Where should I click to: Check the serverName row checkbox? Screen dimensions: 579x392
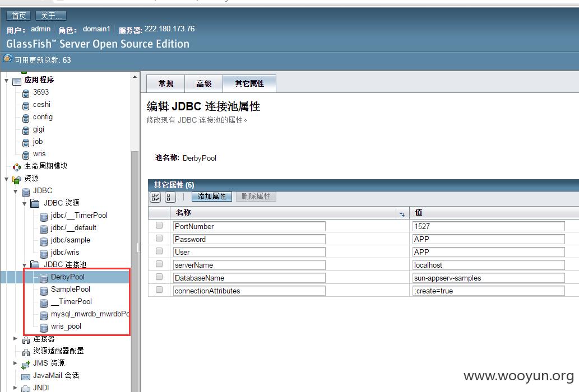pos(159,264)
